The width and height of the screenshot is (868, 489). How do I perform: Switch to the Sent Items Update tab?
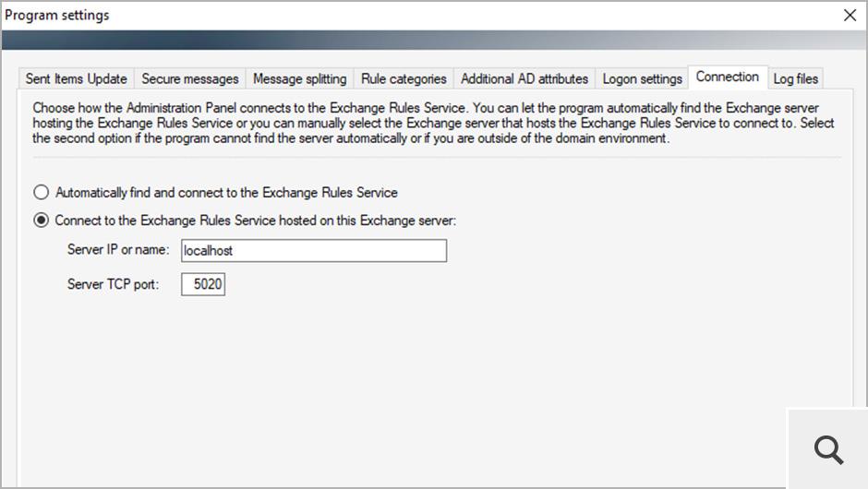[x=77, y=78]
